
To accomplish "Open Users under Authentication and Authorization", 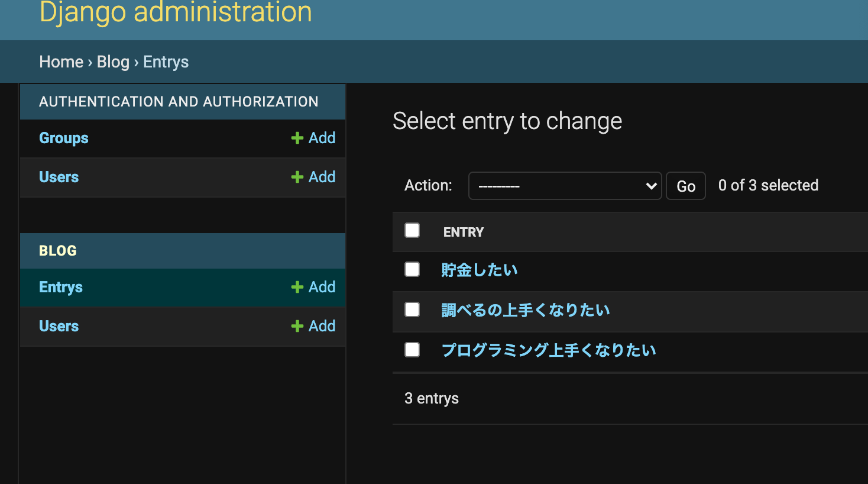I will (59, 177).
